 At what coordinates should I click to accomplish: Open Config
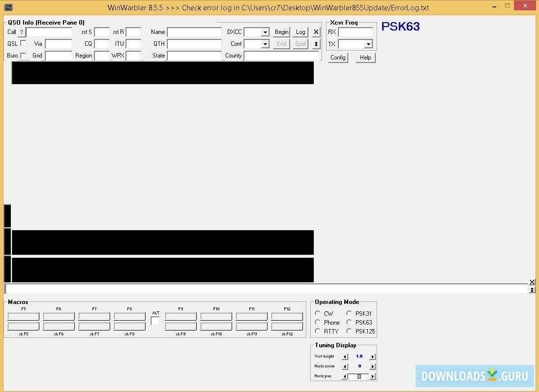click(338, 58)
